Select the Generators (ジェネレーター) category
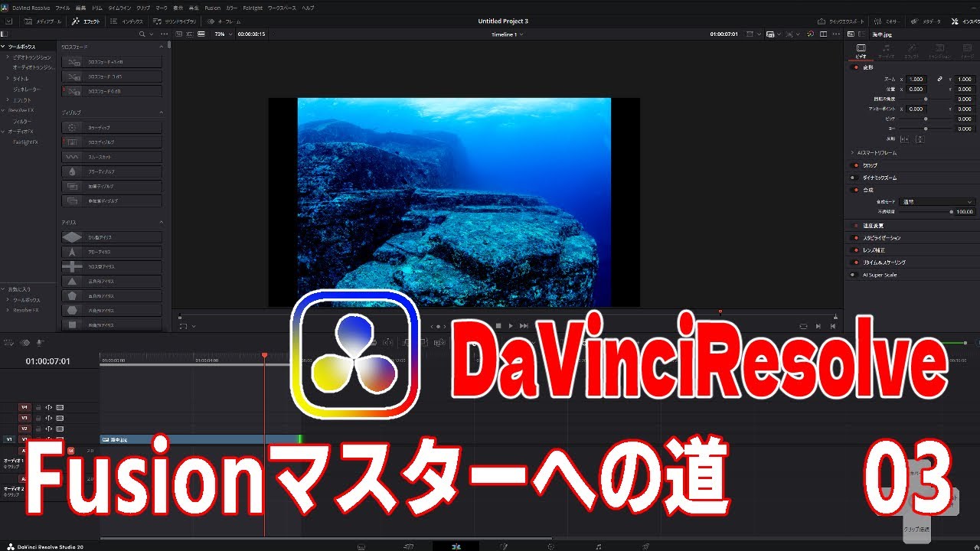980x551 pixels. pyautogui.click(x=27, y=90)
